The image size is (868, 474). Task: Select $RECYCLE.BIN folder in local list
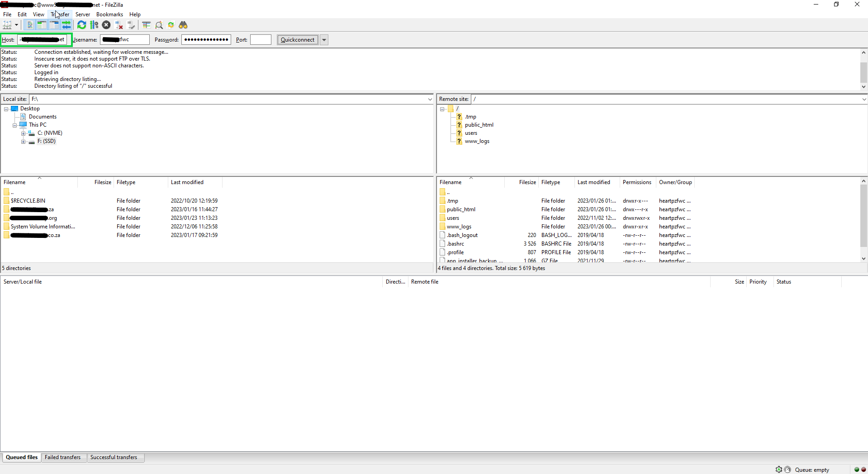28,201
